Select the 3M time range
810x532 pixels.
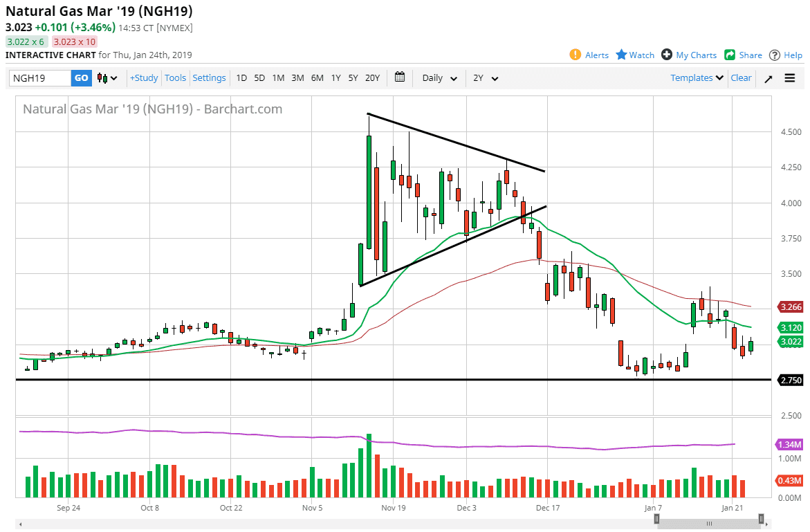[x=297, y=78]
